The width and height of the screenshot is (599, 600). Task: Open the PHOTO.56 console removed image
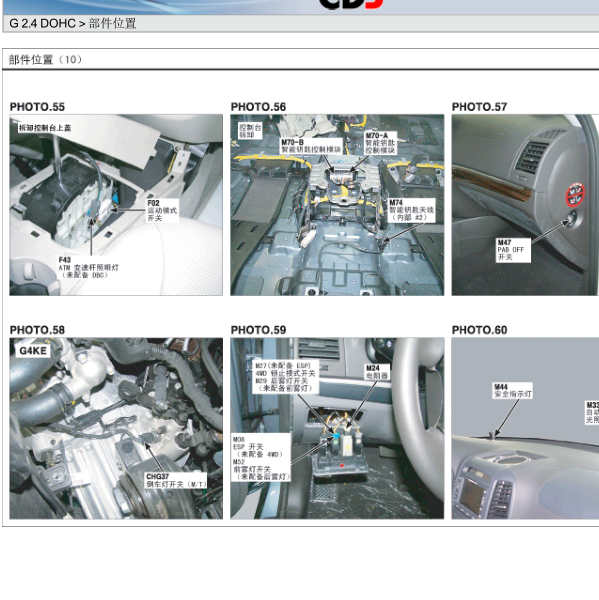(337, 205)
